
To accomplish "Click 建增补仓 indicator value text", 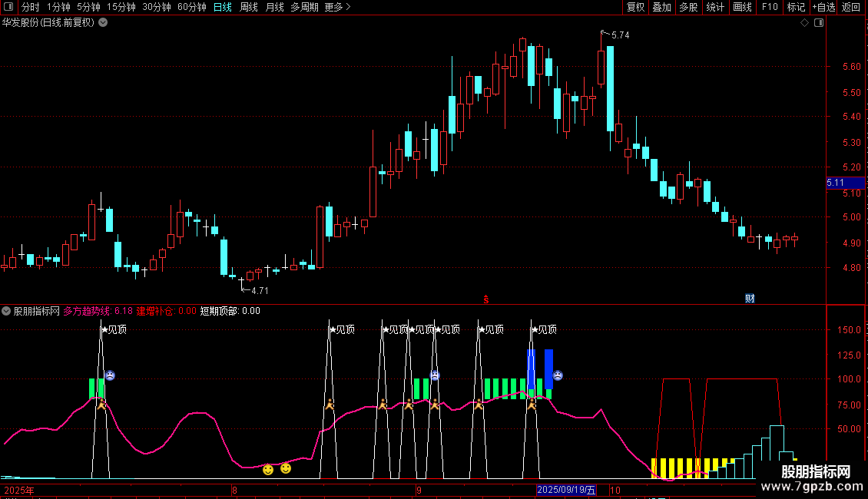I will [x=166, y=311].
